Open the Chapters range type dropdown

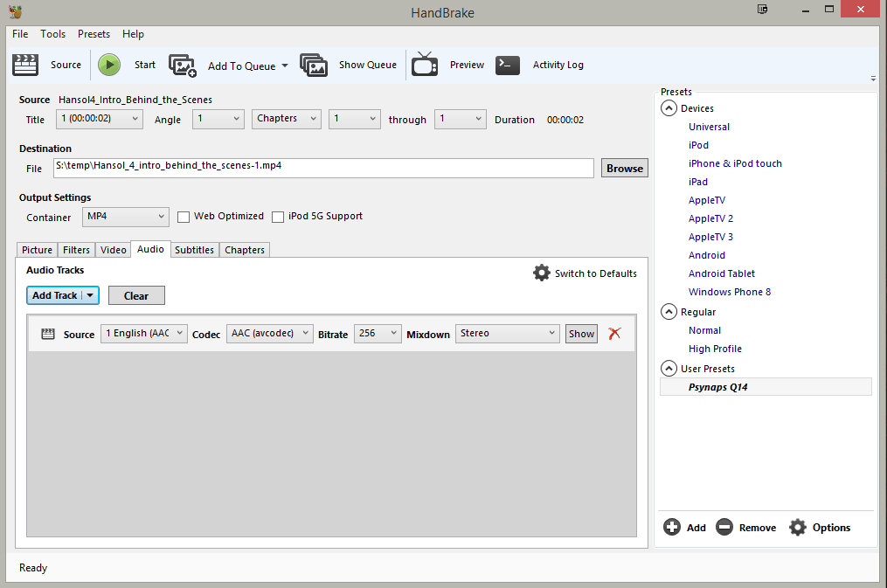click(x=287, y=119)
